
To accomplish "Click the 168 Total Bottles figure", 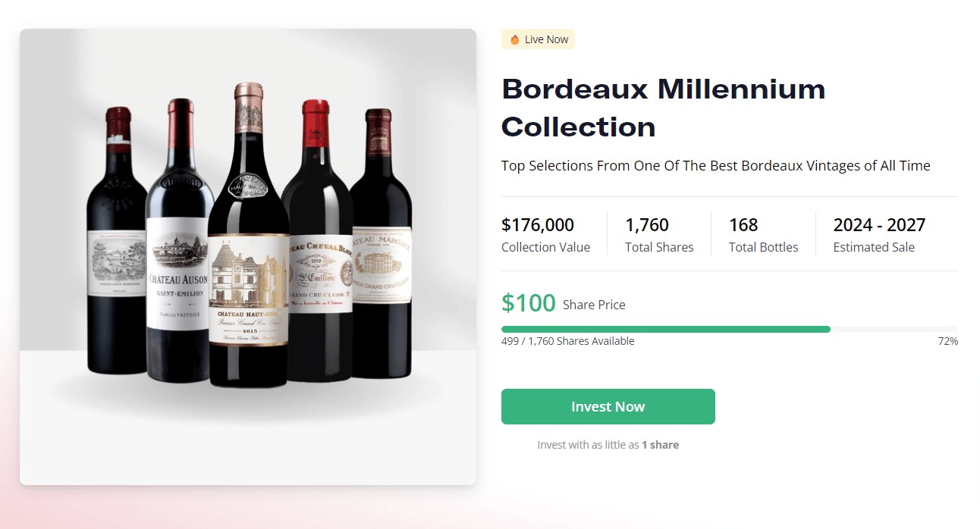I will 743,225.
